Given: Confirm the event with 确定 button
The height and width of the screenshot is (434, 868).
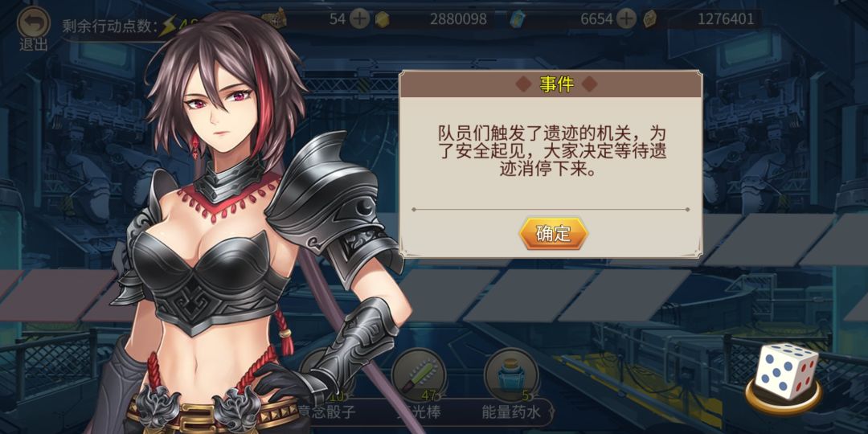Looking at the screenshot, I should [553, 234].
